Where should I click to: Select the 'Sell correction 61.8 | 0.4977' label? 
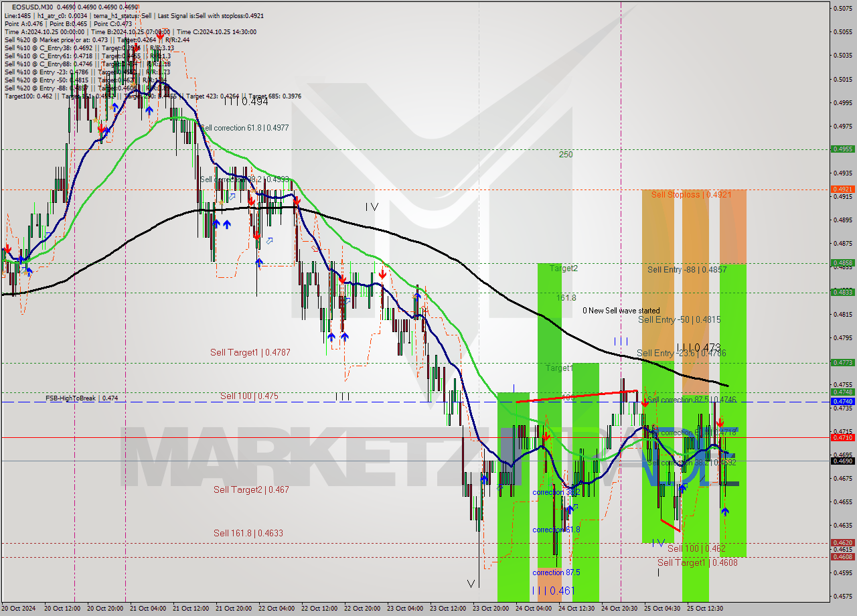244,127
